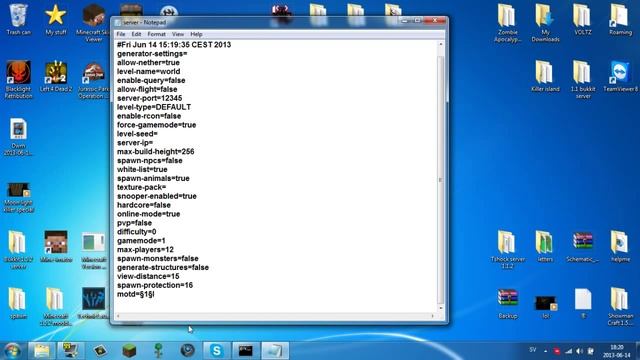Open the Help menu in Notepad
Screen dimensions: 640x360
(196, 34)
